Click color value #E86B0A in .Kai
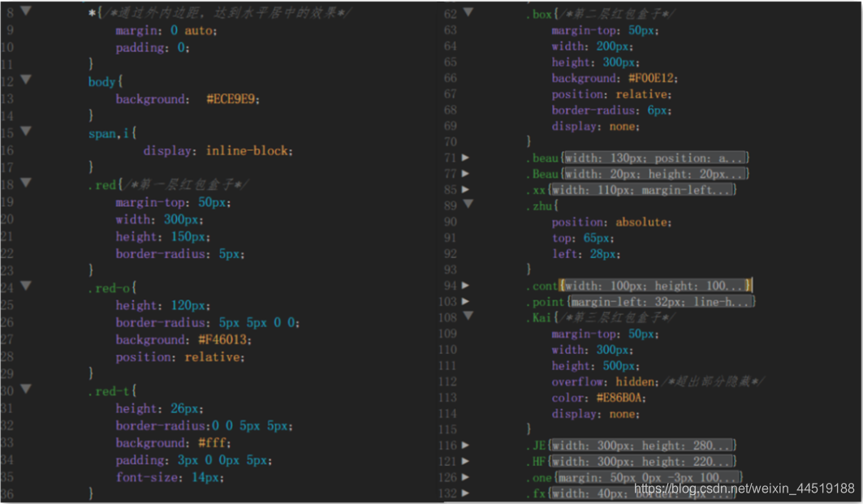863x504 pixels. click(619, 397)
